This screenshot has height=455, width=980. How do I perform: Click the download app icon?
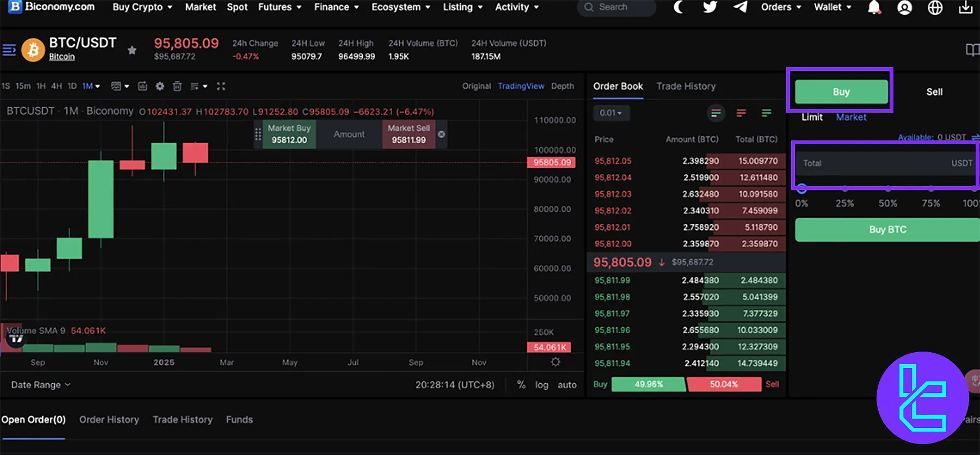[966, 7]
